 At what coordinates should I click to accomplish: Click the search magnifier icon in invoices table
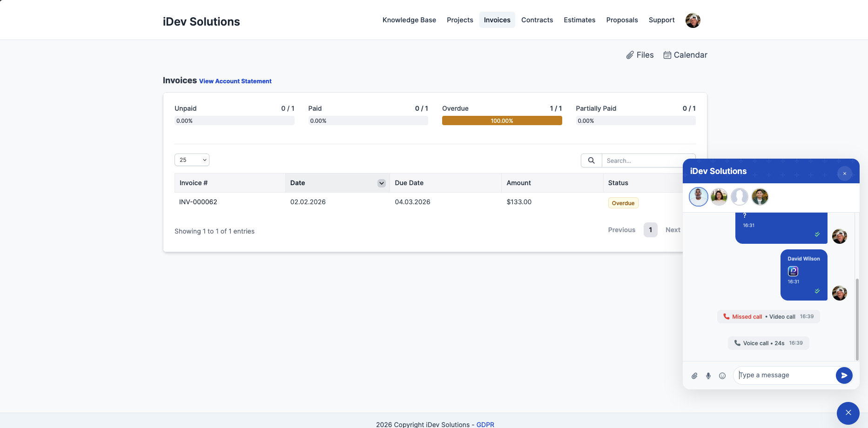pos(591,160)
